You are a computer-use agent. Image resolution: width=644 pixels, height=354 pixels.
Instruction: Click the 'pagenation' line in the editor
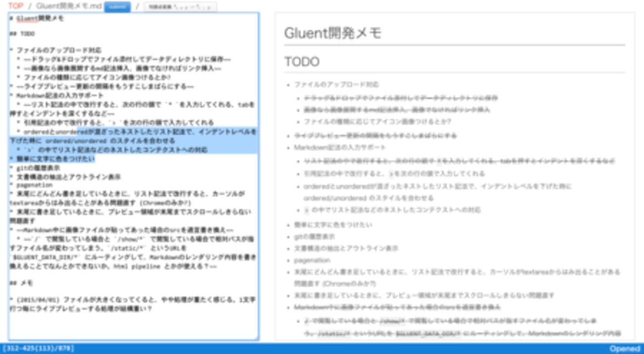click(x=31, y=185)
